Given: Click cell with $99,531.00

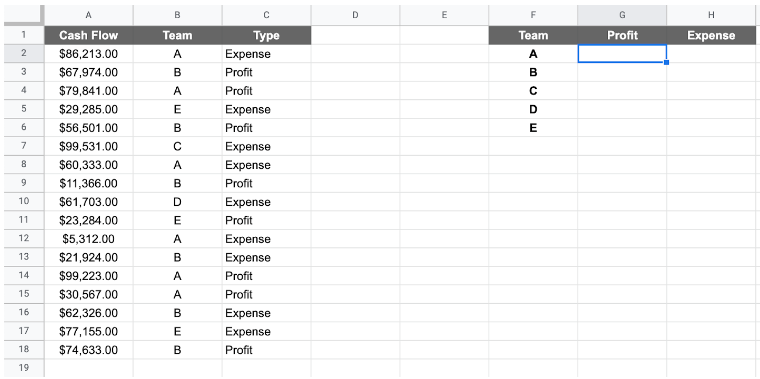Looking at the screenshot, I should pos(88,146).
